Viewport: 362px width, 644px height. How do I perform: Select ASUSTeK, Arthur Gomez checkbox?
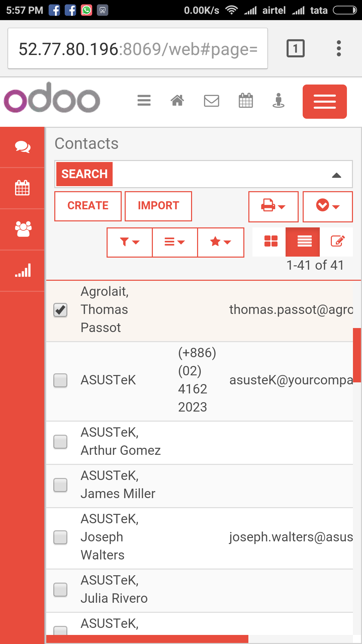point(60,442)
